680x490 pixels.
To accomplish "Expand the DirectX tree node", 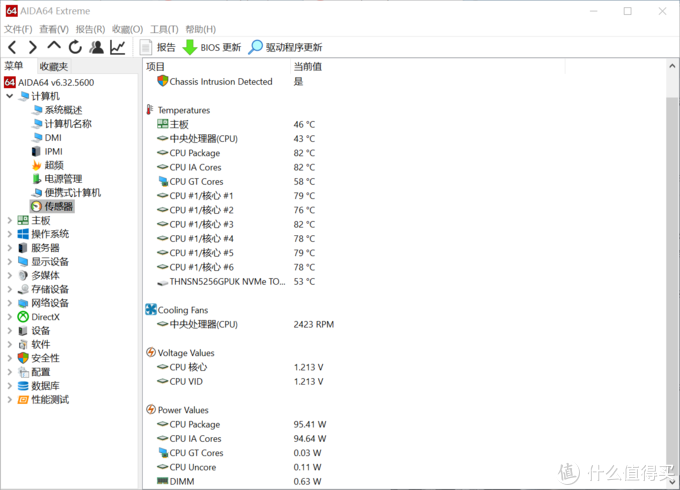I will (x=10, y=317).
